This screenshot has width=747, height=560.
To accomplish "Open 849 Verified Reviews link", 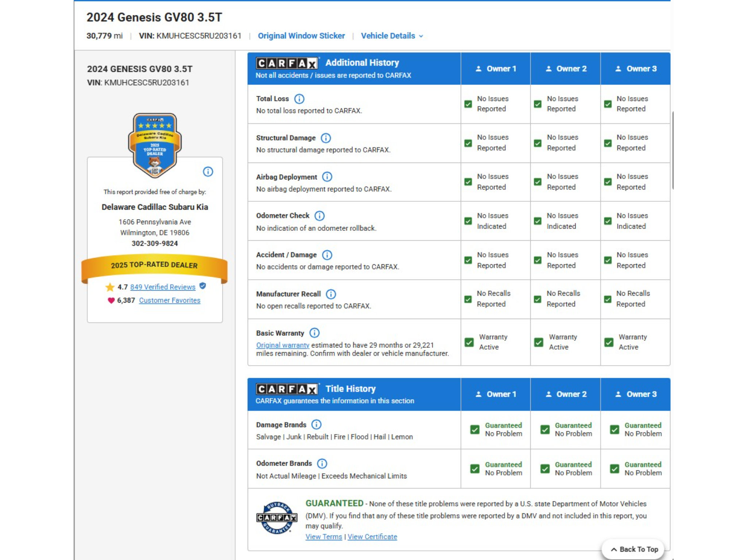I will (x=163, y=287).
